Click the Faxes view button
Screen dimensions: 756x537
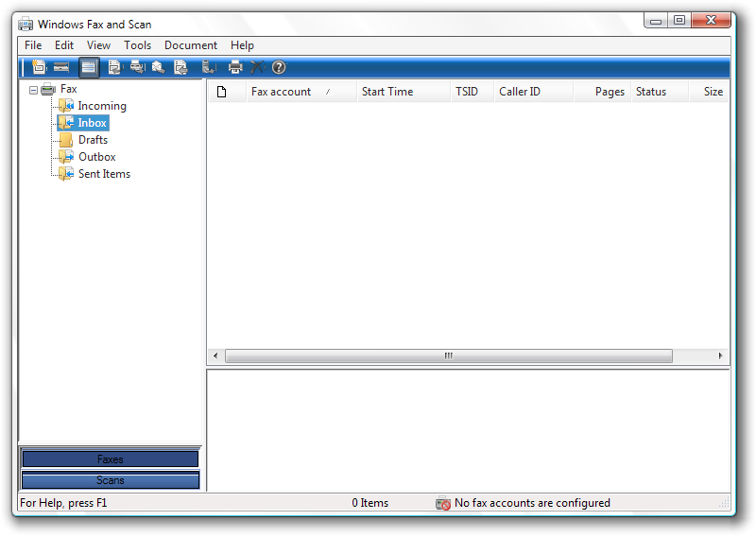click(x=110, y=459)
